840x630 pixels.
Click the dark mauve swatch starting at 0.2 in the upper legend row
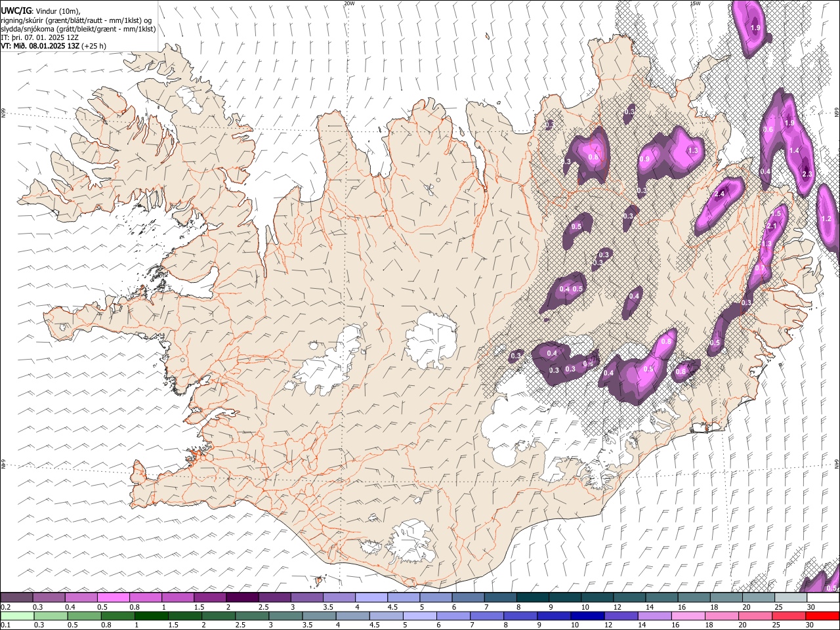pos(16,598)
